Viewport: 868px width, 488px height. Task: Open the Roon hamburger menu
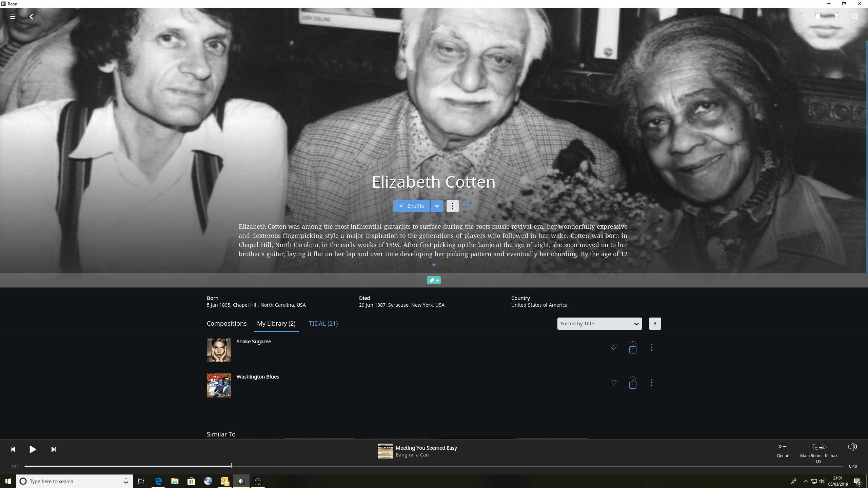click(13, 16)
